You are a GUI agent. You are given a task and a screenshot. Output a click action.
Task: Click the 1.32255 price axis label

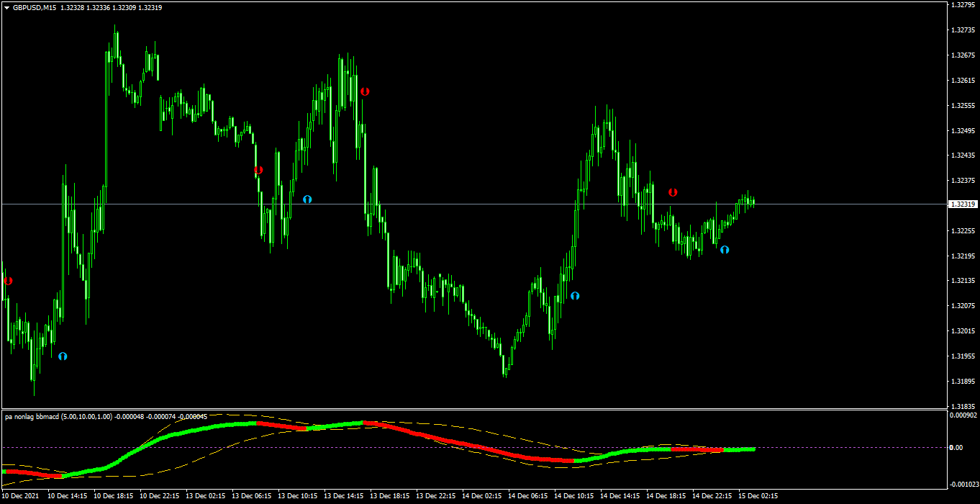point(962,231)
